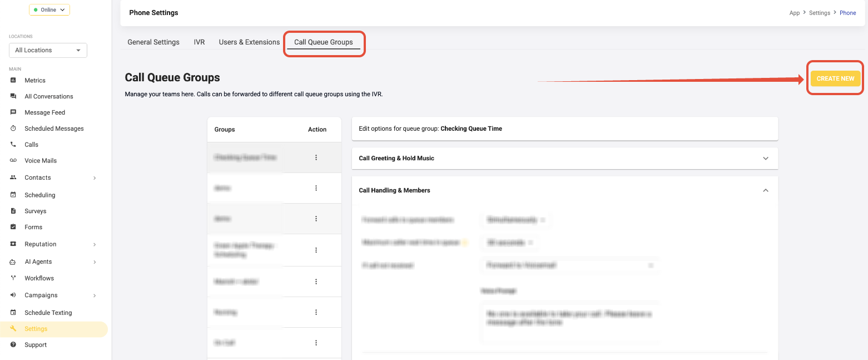This screenshot has height=360, width=868.
Task: Collapse the Call Handling & Members section
Action: coord(765,190)
